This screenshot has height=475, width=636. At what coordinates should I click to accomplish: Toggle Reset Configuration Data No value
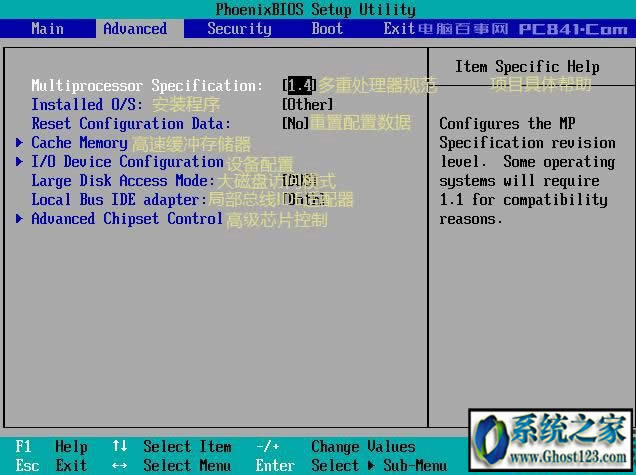(x=296, y=123)
